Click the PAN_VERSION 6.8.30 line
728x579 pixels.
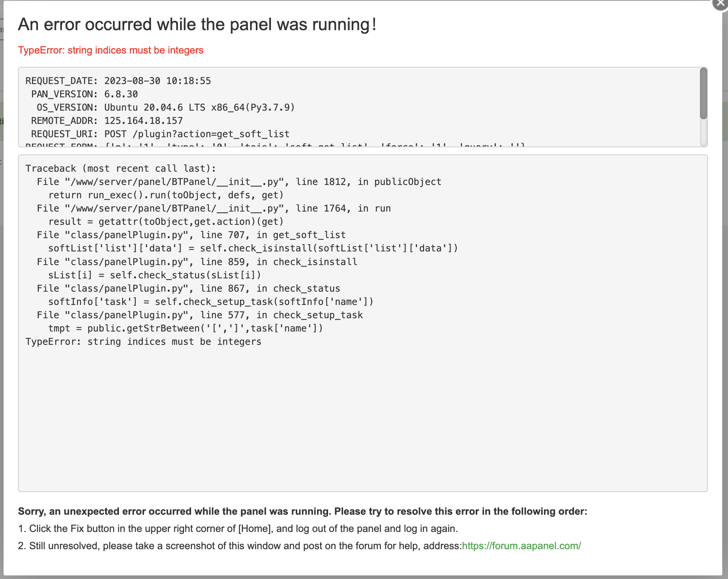[x=84, y=94]
